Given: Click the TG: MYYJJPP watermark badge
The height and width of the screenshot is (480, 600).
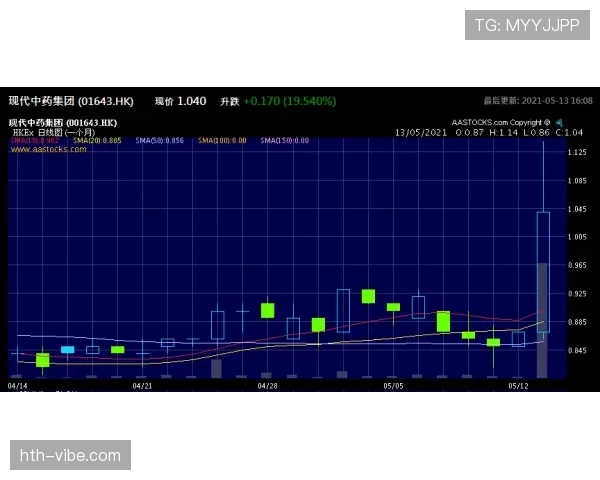Looking at the screenshot, I should [527, 25].
